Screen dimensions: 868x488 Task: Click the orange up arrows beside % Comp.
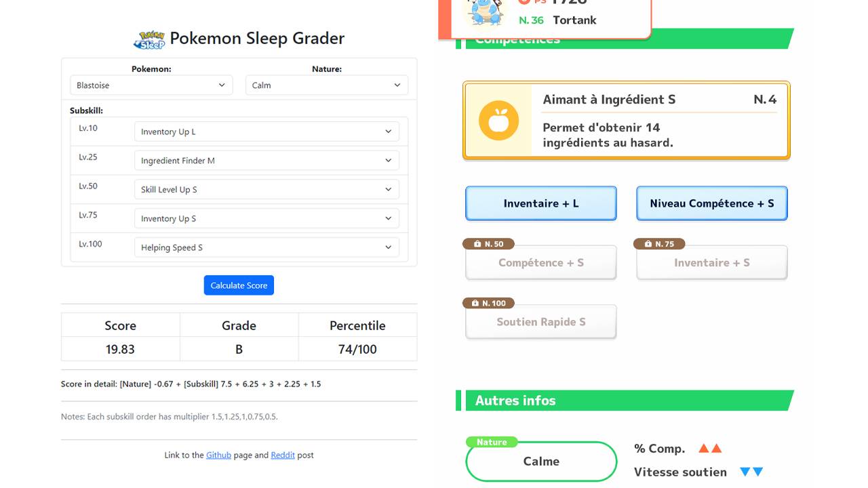pyautogui.click(x=710, y=449)
